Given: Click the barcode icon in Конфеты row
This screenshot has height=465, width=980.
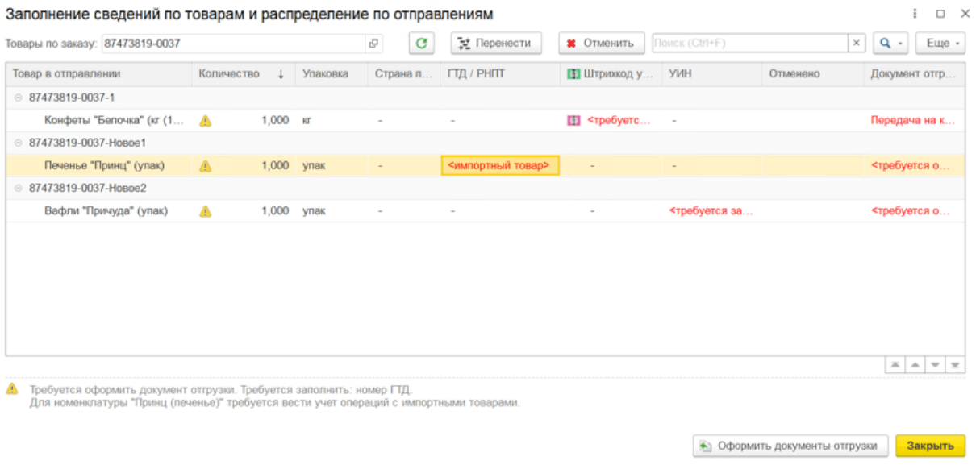Looking at the screenshot, I should pos(573,121).
